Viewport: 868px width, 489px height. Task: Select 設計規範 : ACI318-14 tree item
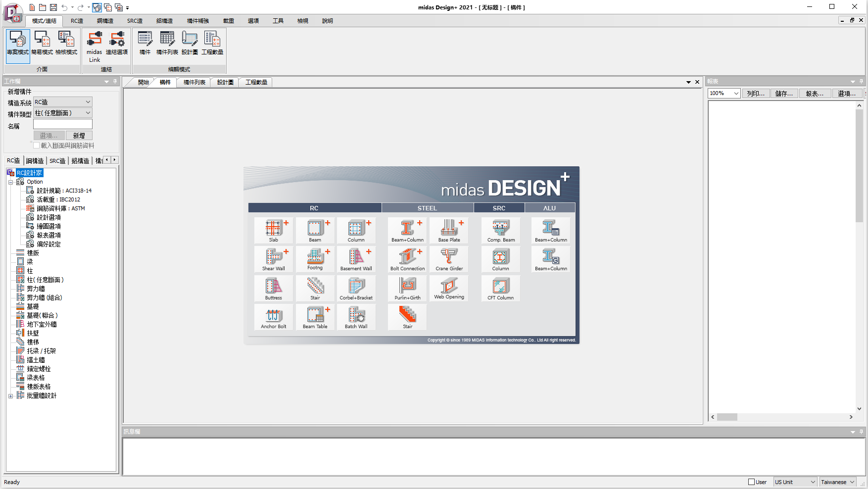point(64,191)
